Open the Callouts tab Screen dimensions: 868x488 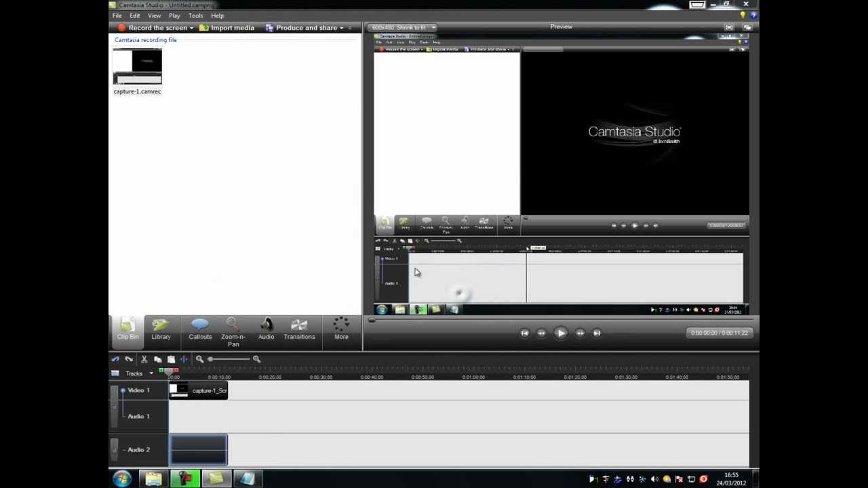click(200, 329)
